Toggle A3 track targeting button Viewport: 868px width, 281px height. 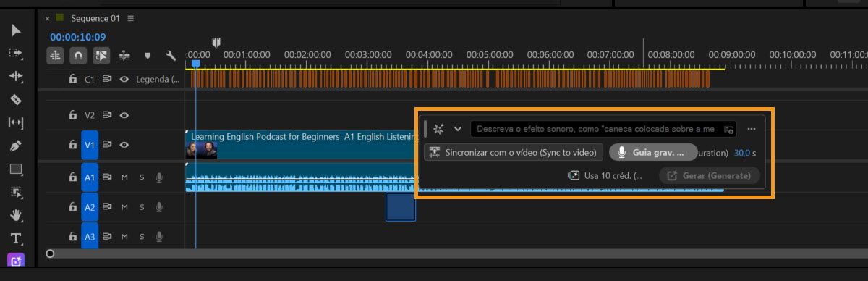90,236
